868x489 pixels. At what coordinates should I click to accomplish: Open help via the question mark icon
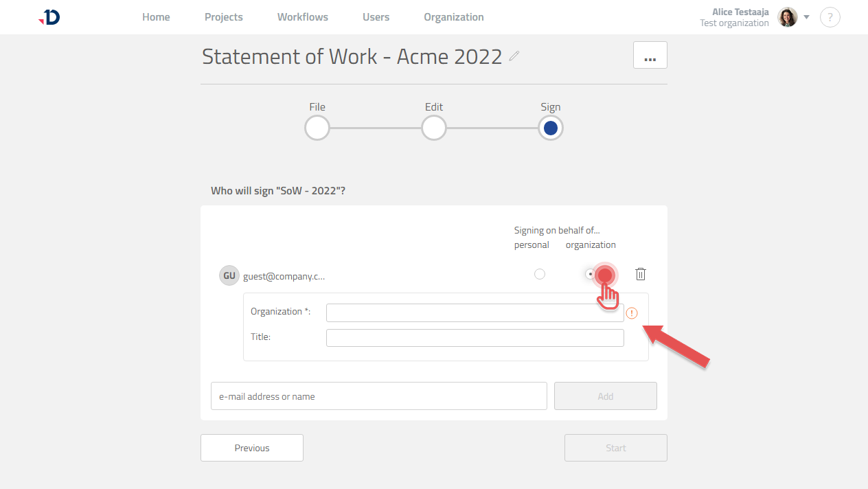tap(830, 17)
